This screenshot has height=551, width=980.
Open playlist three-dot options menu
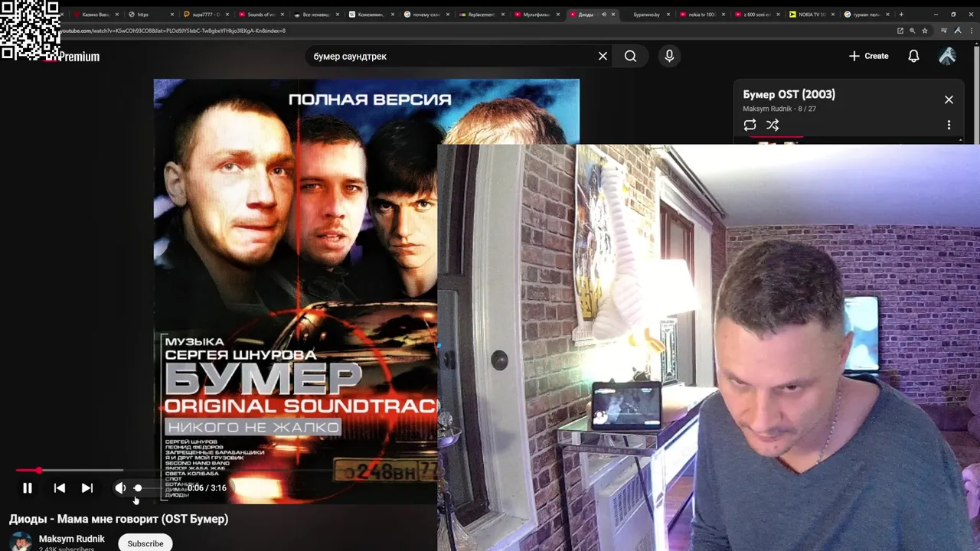tap(949, 125)
